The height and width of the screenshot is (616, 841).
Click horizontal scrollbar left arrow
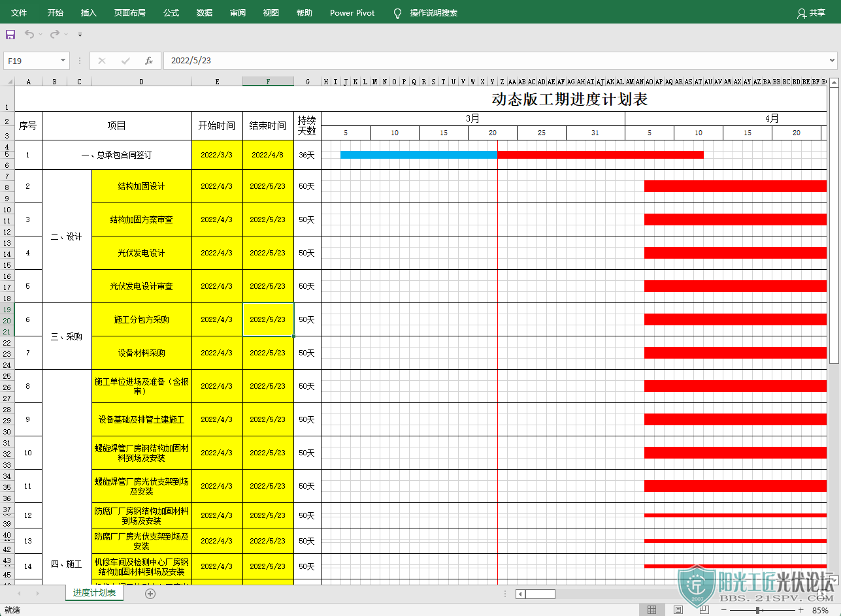pyautogui.click(x=520, y=594)
